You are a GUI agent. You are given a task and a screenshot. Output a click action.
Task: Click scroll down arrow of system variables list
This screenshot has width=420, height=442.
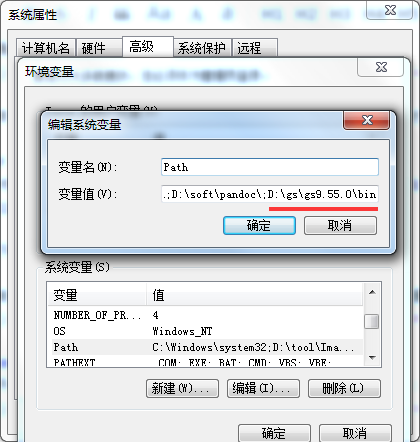(372, 358)
